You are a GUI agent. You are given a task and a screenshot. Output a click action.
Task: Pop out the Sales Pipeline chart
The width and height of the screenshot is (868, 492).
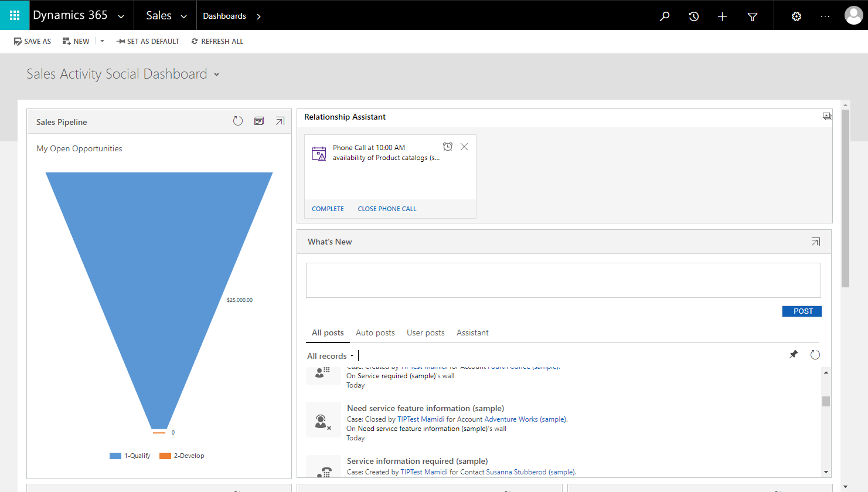280,120
